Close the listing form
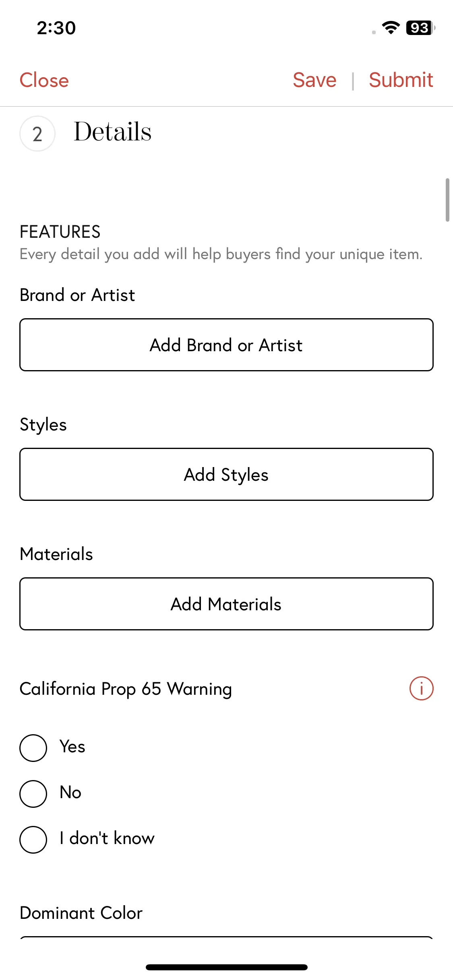Image resolution: width=453 pixels, height=980 pixels. coord(44,80)
